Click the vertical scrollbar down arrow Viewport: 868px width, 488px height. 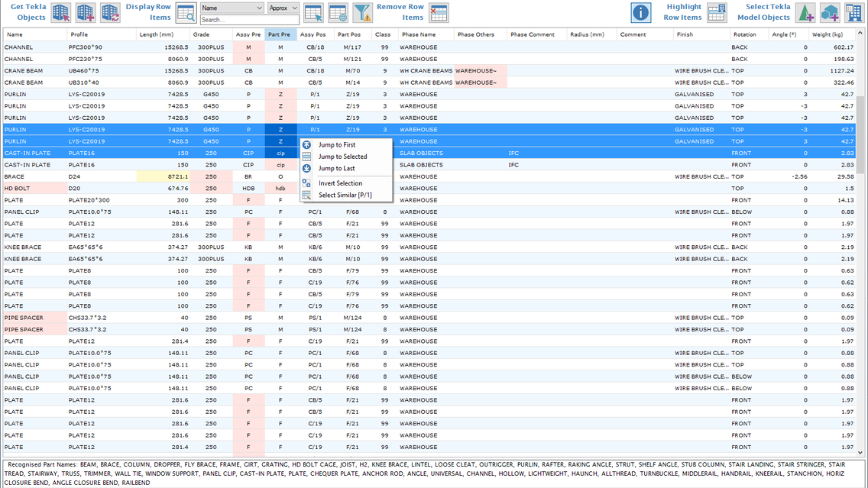tap(860, 453)
